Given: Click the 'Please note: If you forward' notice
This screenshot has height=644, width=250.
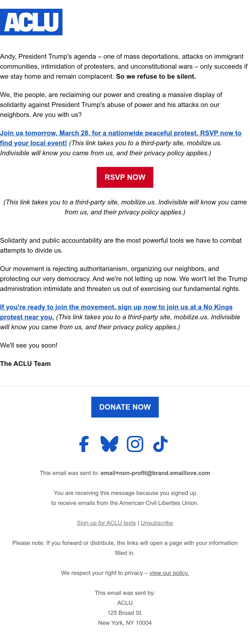Looking at the screenshot, I should [125, 548].
